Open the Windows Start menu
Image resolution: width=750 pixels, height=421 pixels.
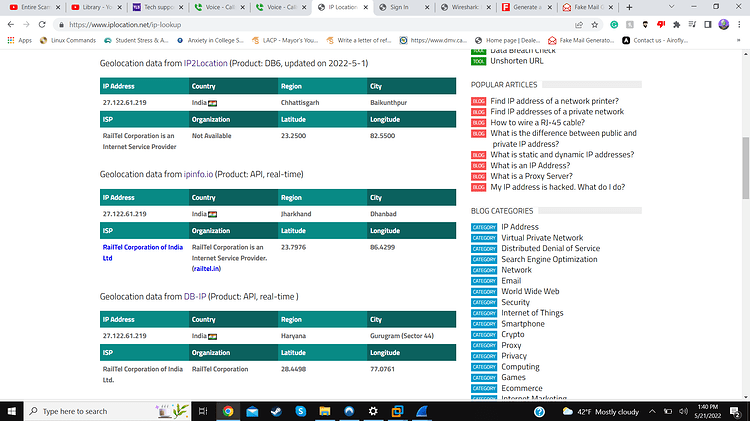11,411
